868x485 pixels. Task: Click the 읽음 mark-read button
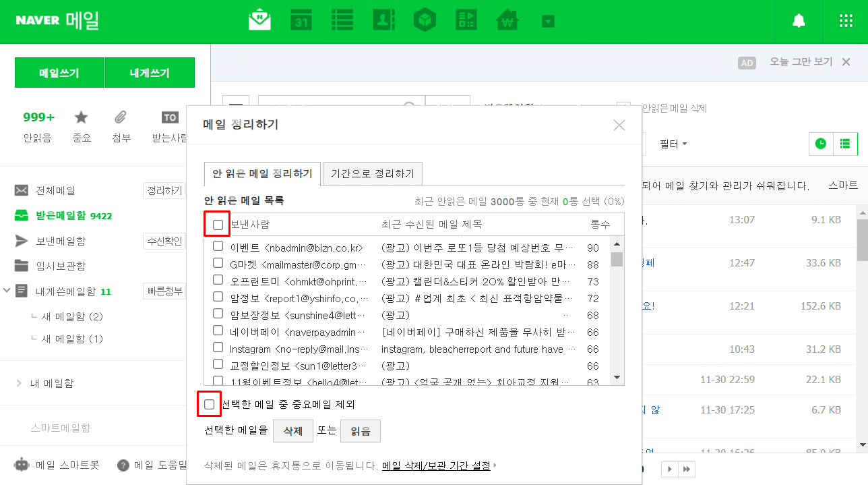pyautogui.click(x=361, y=431)
